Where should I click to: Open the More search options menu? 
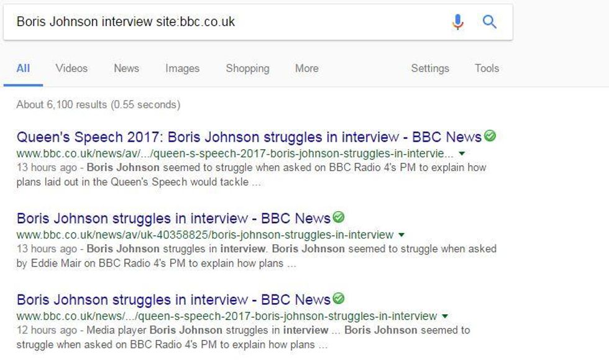(x=306, y=68)
